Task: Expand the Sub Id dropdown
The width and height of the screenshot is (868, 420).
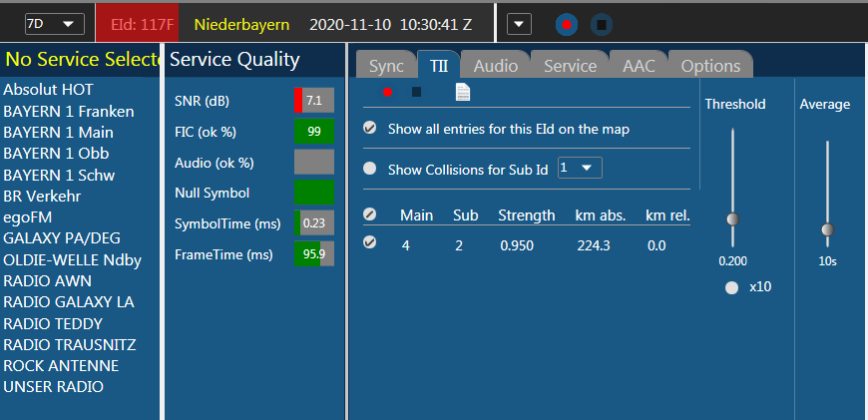Action: tap(580, 168)
